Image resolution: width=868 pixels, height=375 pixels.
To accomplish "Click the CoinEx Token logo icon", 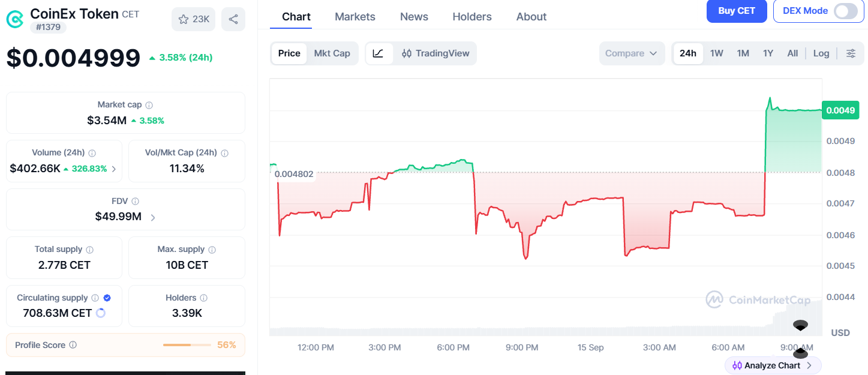I will (x=16, y=19).
